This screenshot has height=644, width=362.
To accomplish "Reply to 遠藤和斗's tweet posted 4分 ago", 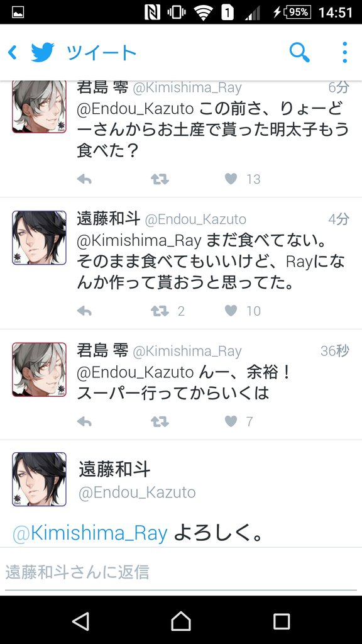I will (x=84, y=311).
